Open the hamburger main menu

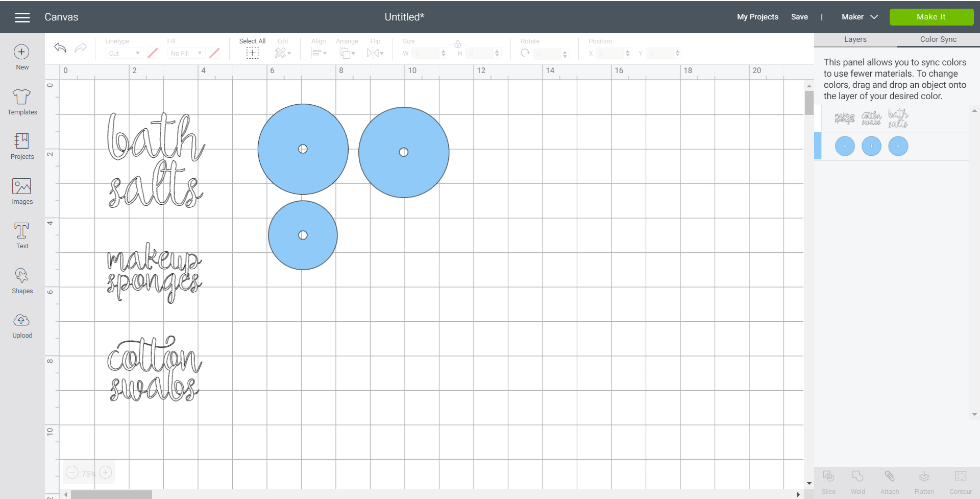point(22,17)
